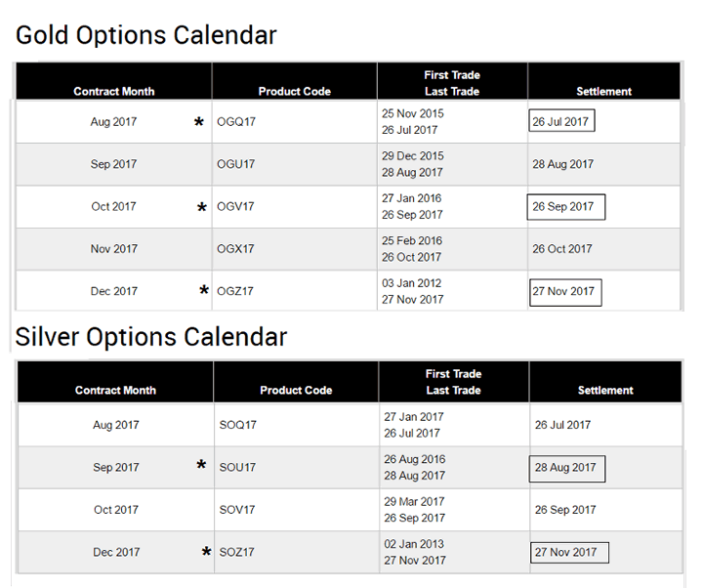Screen dimensions: 703x588
Task: Click boxed 27 Nov 2017 settlement for OGZ17
Action: coord(563,291)
